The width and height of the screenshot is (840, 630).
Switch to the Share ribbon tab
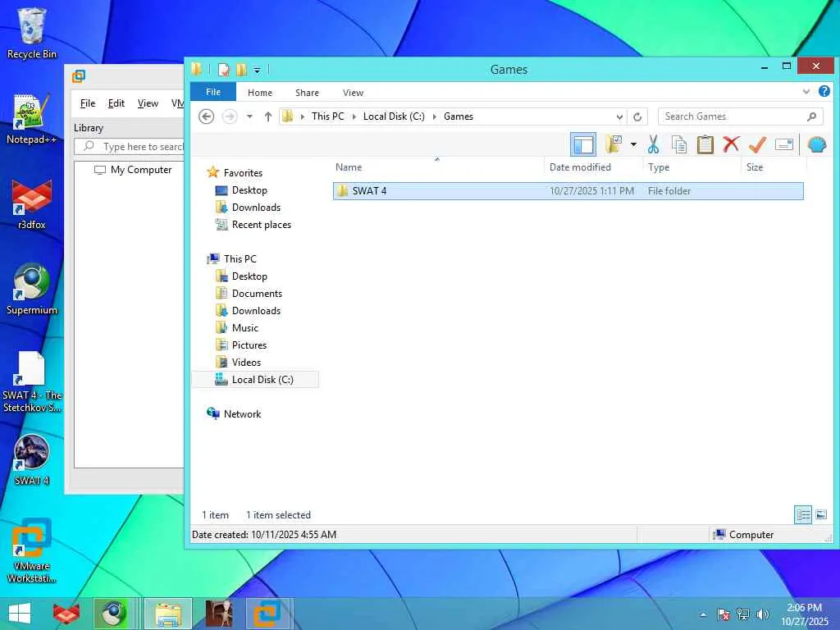(x=307, y=93)
